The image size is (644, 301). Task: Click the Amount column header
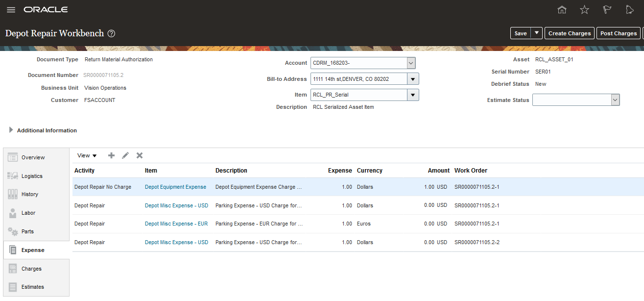coord(438,171)
